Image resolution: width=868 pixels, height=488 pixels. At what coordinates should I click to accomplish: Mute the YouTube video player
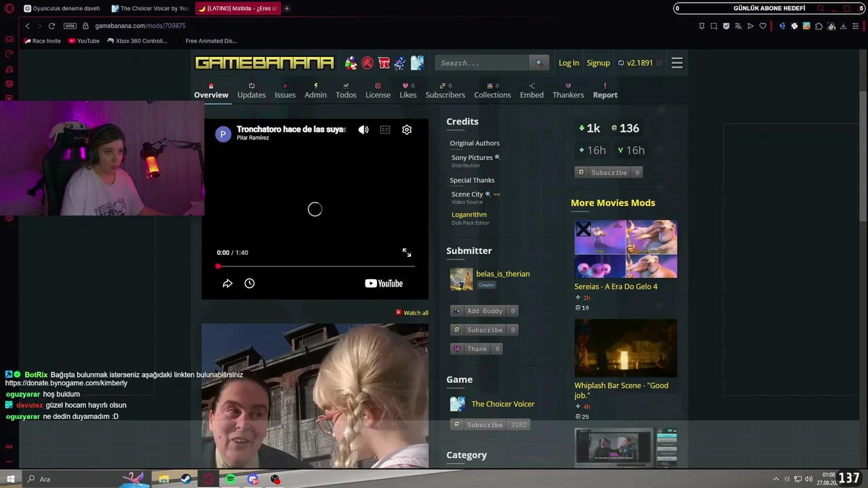[x=363, y=129]
